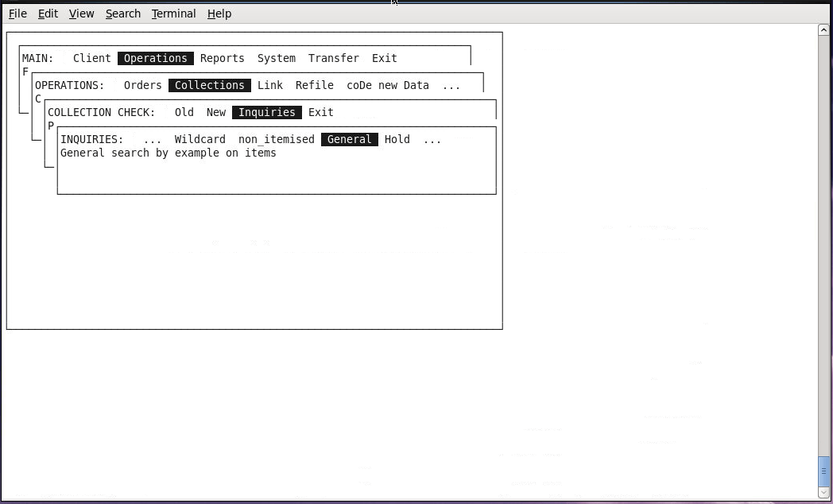
Task: Select Old in COLLECTION CHECK menu
Action: (x=184, y=112)
